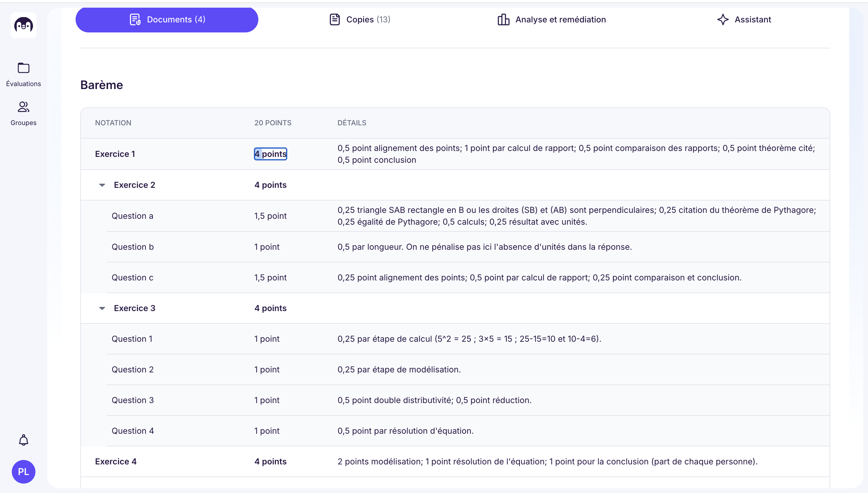Open notifications bell icon
Viewport: 868px width, 493px height.
[x=23, y=440]
